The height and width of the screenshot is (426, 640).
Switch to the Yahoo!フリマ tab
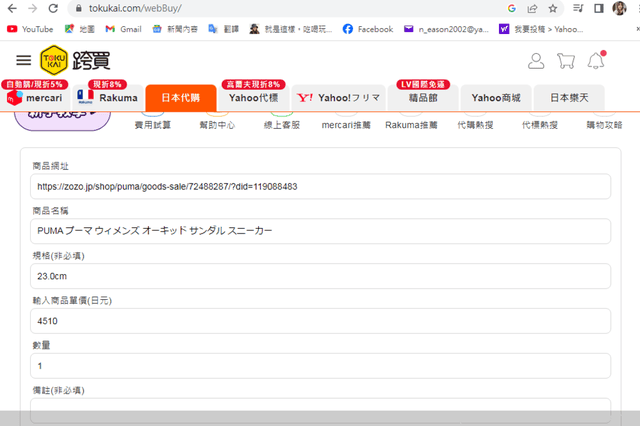[x=338, y=98]
